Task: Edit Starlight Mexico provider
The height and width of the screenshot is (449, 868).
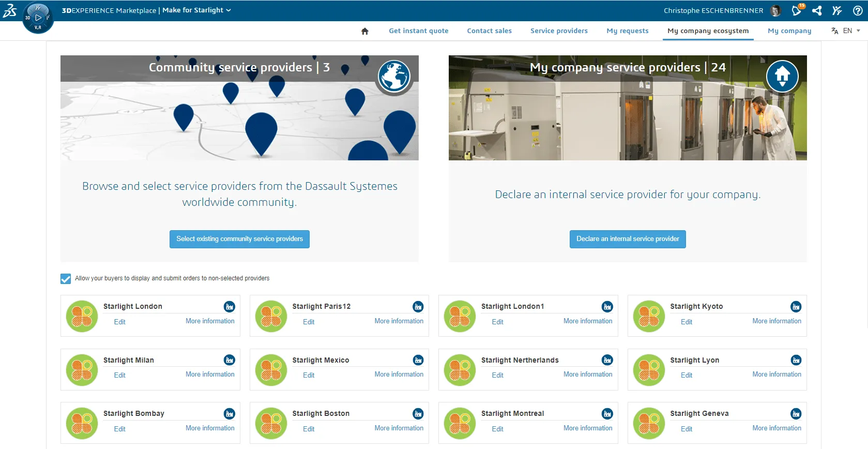Action: pos(309,376)
